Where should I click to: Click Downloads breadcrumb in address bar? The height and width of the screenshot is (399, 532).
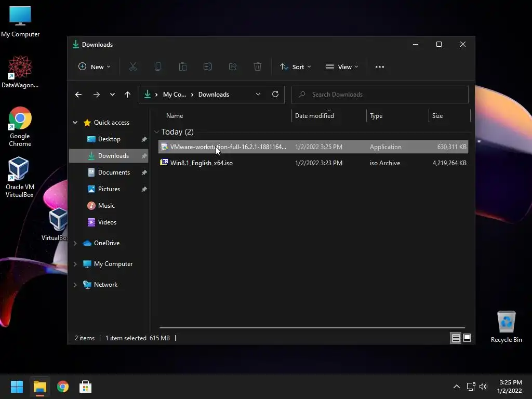tap(214, 95)
